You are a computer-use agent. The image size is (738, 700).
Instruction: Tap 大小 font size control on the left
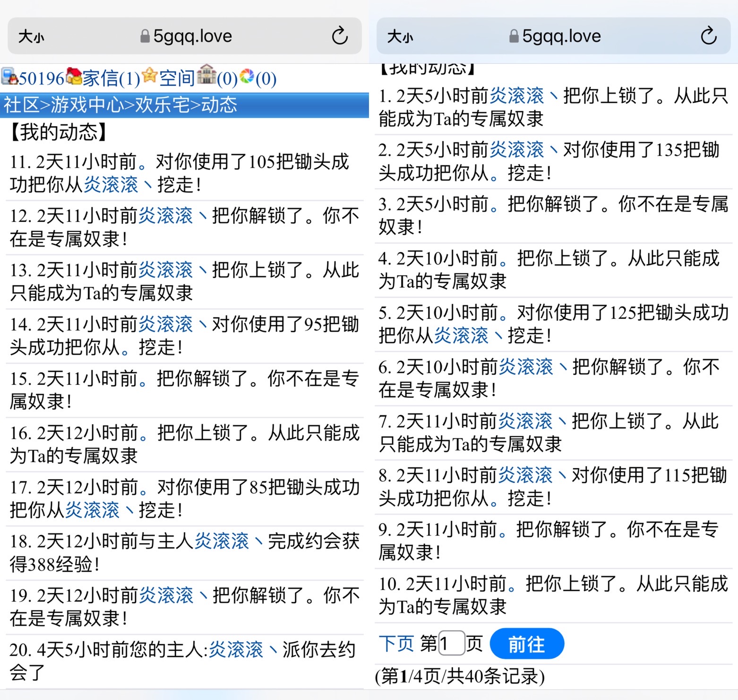(30, 35)
